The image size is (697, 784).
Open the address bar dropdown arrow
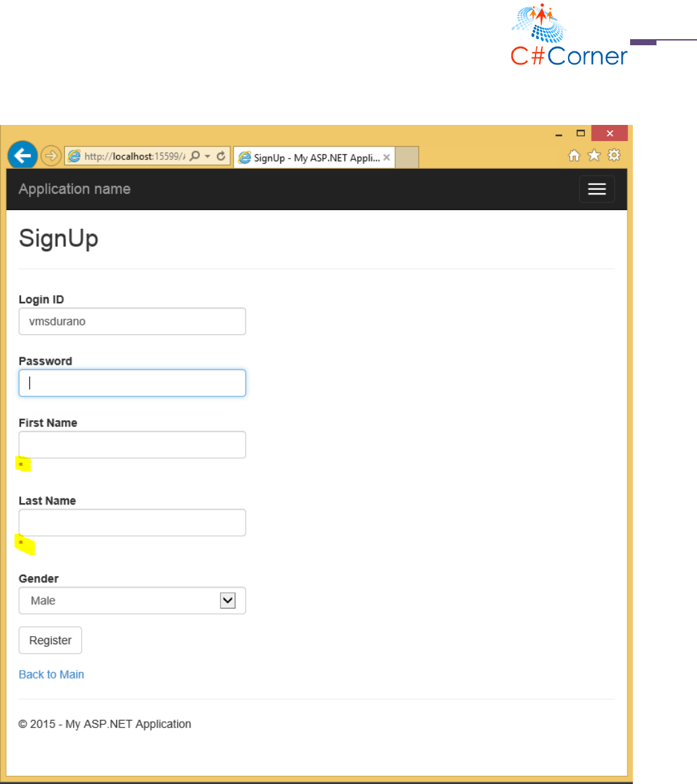pos(207,156)
